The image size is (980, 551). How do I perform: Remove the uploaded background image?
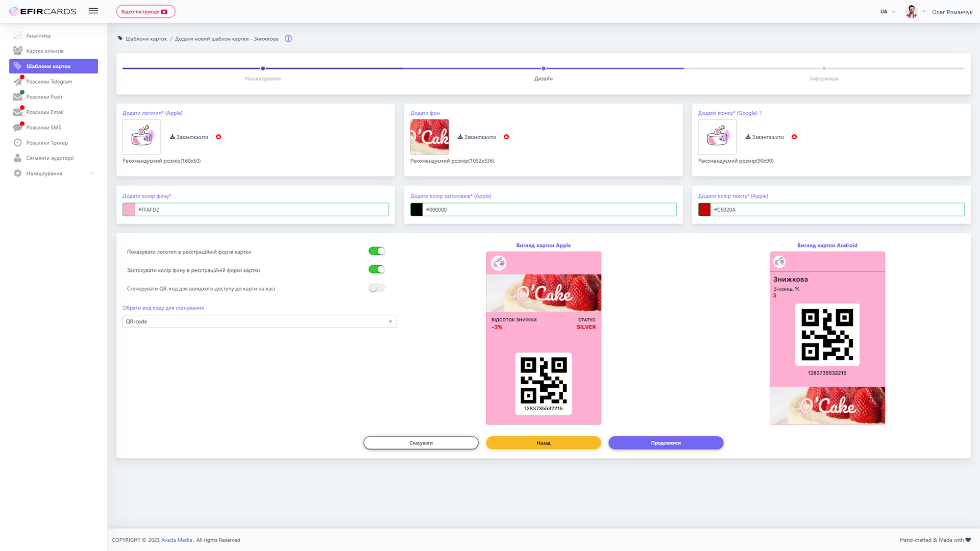pos(506,137)
